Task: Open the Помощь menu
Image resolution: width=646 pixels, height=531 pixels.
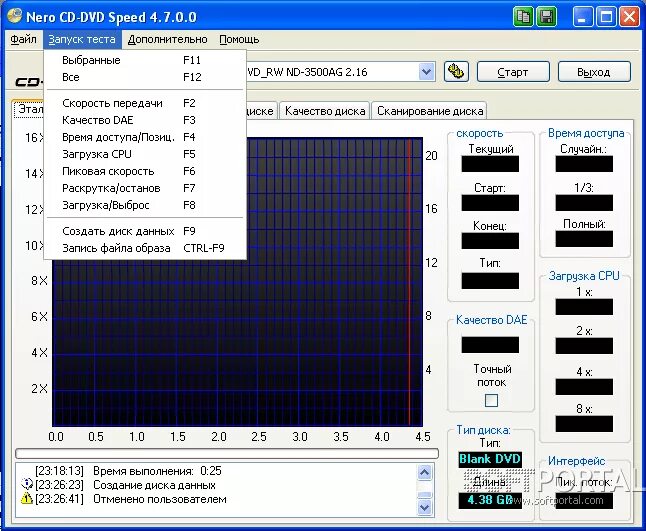Action: (x=239, y=39)
